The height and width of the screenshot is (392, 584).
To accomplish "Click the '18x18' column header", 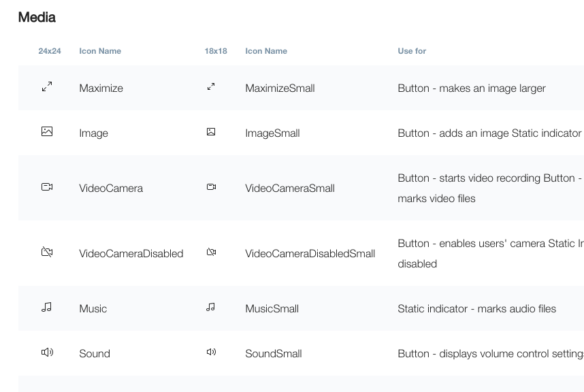I will coord(216,51).
